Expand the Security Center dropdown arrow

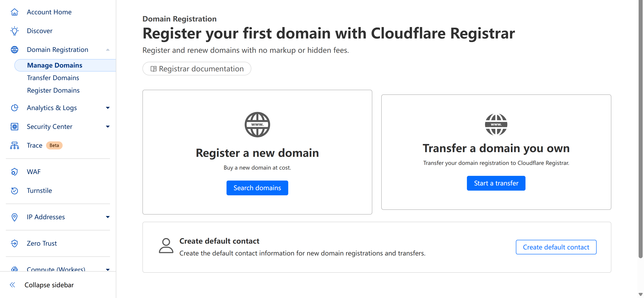tap(108, 127)
